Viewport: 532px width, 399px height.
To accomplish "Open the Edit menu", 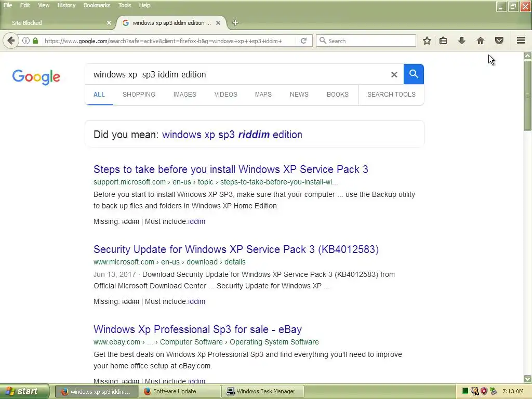I will 25,5.
